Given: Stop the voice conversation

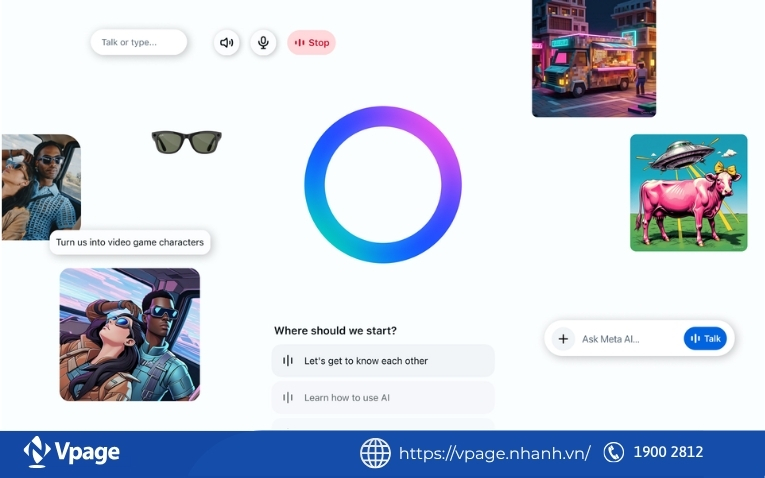Looking at the screenshot, I should [x=311, y=42].
